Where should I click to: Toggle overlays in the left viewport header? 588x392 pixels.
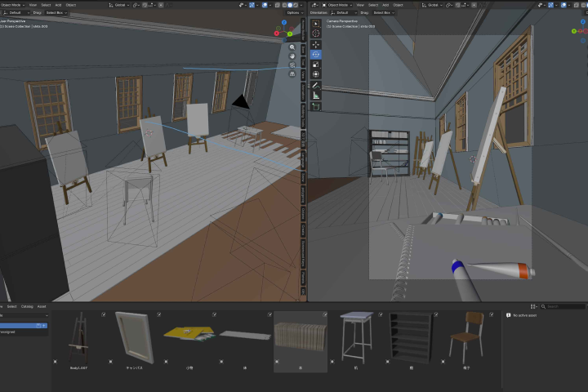(x=265, y=5)
